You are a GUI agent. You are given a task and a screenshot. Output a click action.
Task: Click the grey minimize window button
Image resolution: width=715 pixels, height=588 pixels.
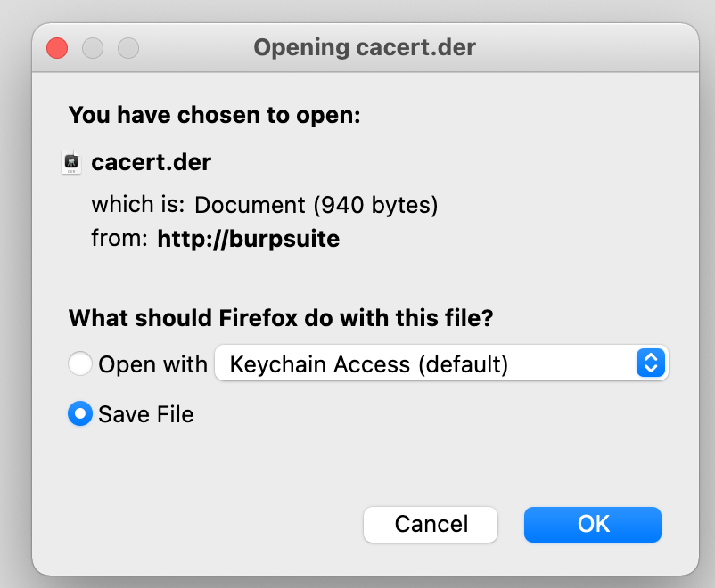coord(93,47)
